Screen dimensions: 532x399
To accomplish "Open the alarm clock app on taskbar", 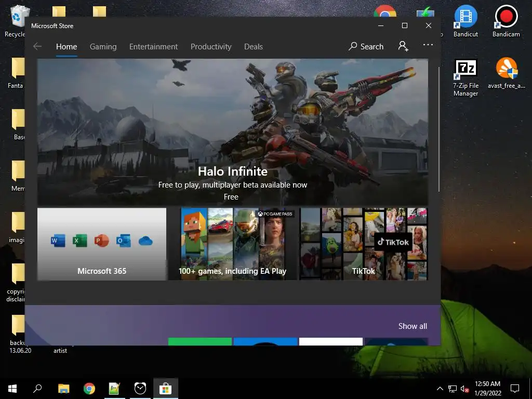I will 140,389.
